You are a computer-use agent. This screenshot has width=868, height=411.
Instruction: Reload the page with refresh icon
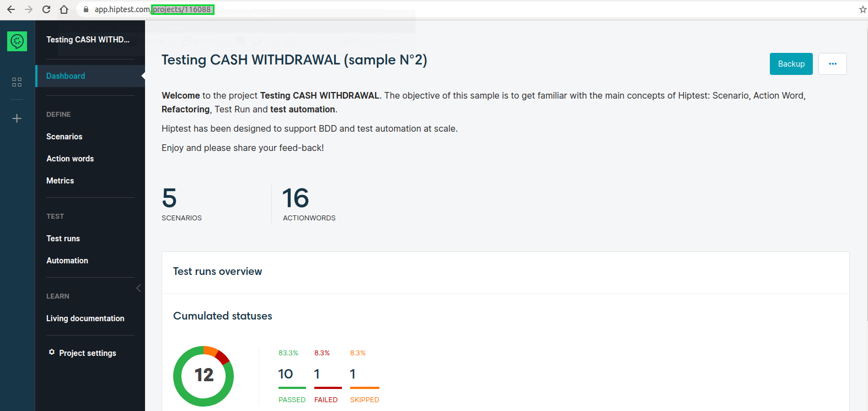pyautogui.click(x=46, y=9)
